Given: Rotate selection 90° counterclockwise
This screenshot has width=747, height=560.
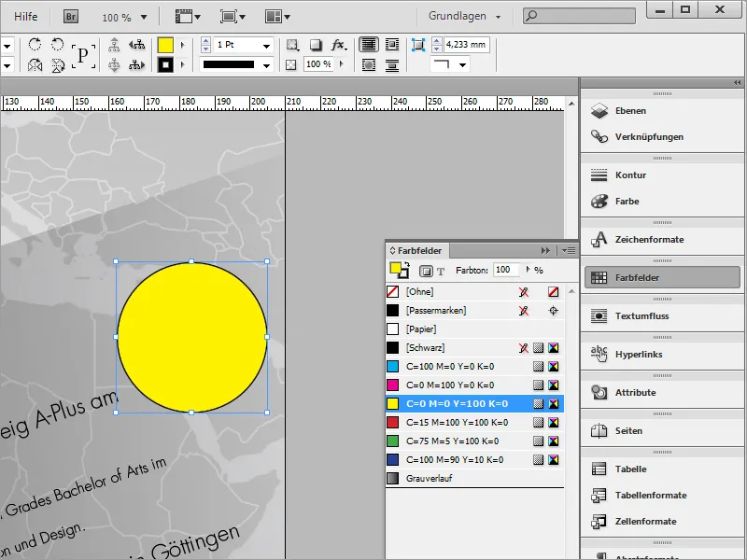Looking at the screenshot, I should [58, 44].
